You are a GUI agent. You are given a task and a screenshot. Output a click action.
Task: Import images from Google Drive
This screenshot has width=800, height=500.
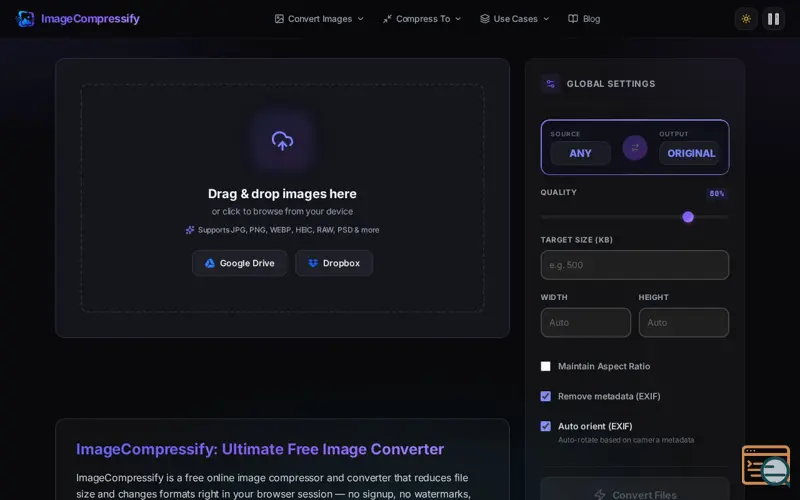[239, 263]
